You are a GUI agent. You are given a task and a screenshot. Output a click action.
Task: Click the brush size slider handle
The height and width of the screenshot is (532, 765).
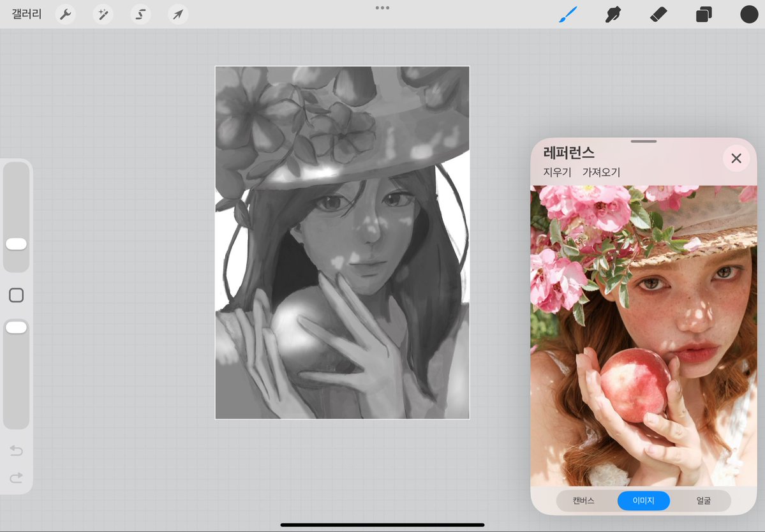pyautogui.click(x=16, y=244)
